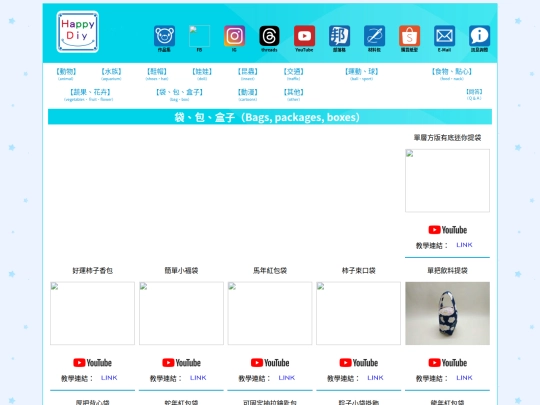540x405 pixels.
Task: Click YouTube logo under 馬年紅包袋
Action: tap(270, 363)
